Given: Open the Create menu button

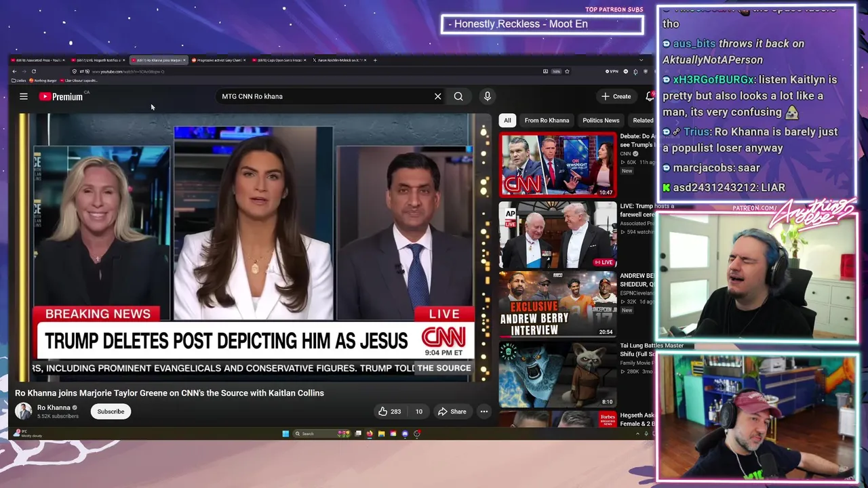Looking at the screenshot, I should (x=616, y=96).
